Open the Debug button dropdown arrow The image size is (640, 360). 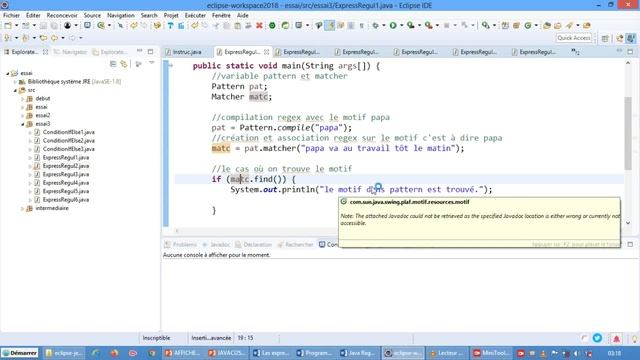[x=383, y=25]
